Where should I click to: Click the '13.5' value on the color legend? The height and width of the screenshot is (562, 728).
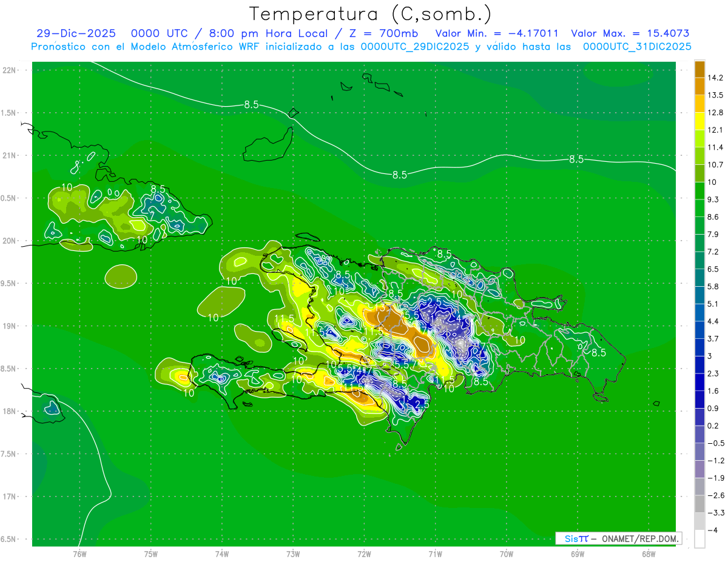click(716, 95)
